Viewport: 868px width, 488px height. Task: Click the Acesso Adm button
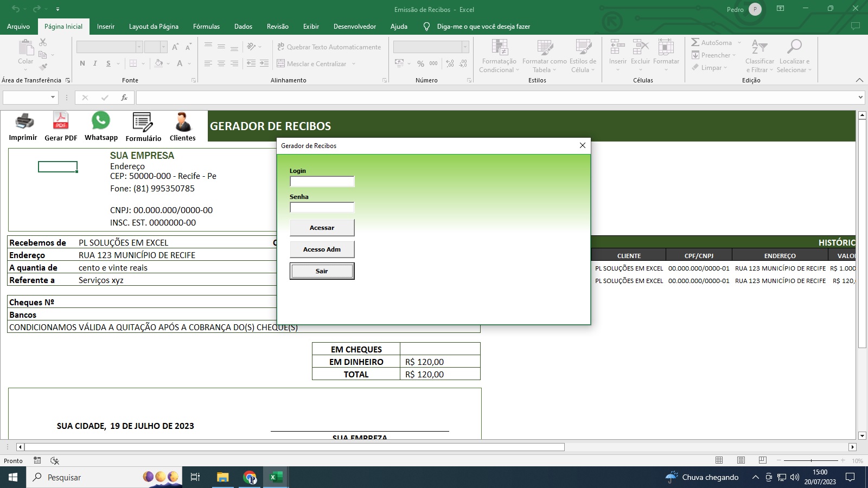322,249
